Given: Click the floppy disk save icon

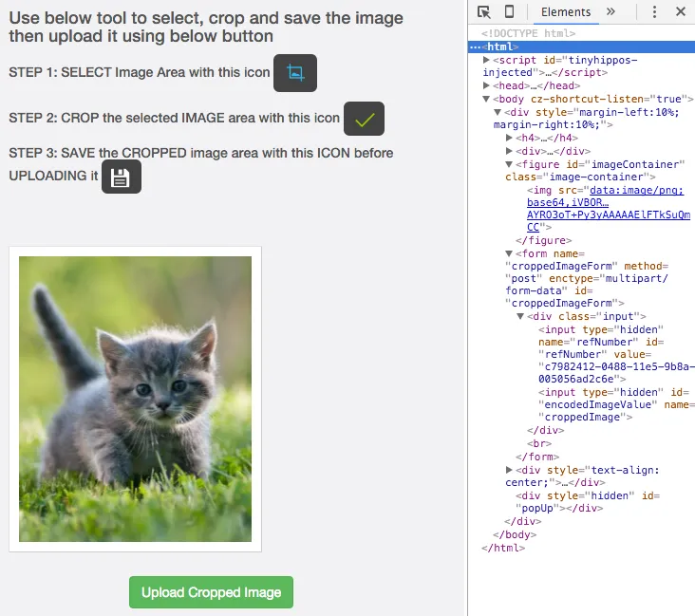Looking at the screenshot, I should [x=122, y=177].
